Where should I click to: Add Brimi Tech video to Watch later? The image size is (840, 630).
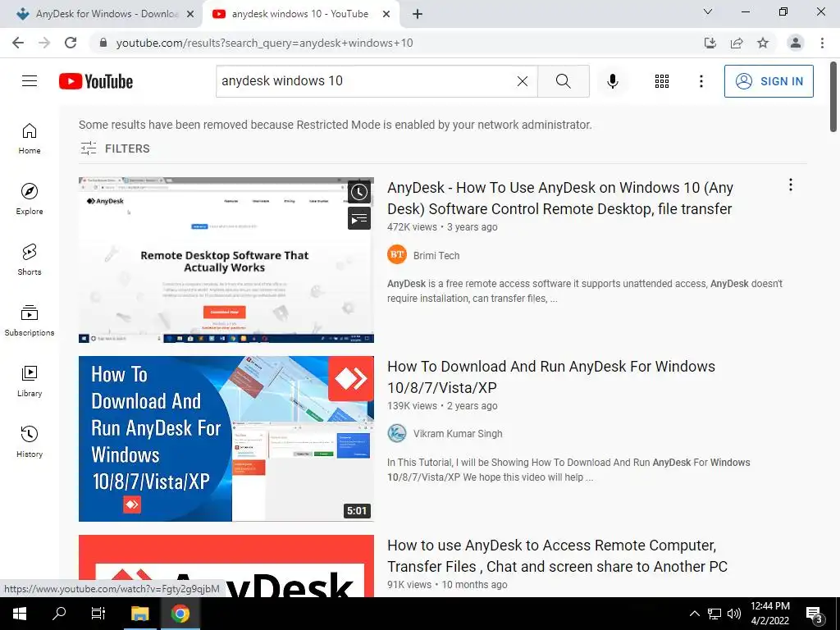[x=359, y=192]
